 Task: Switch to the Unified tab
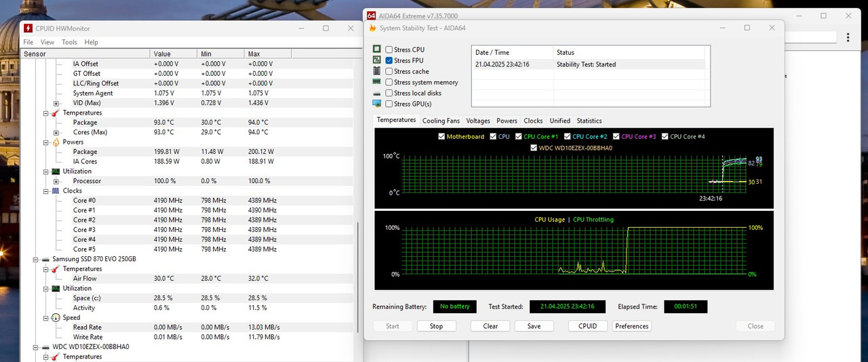click(x=560, y=121)
